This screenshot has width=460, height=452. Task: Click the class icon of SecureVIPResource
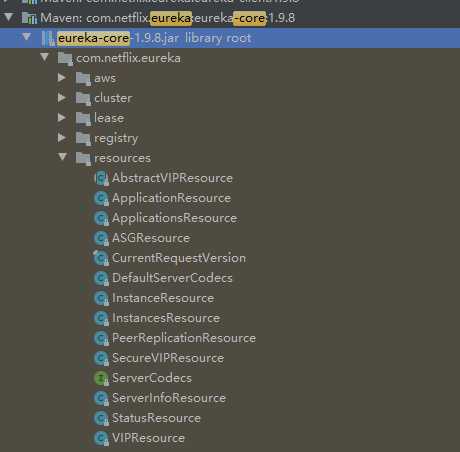point(101,358)
